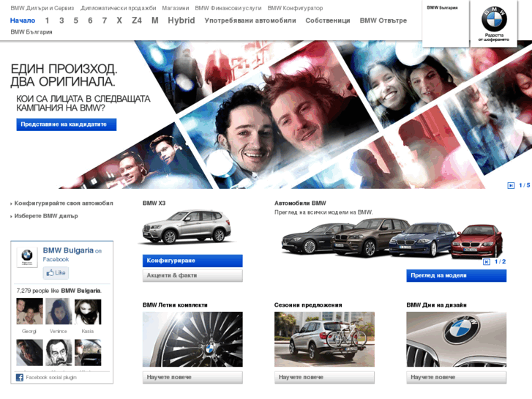The height and width of the screenshot is (399, 532).
Task: Select the 5 series menu item
Action: click(x=75, y=20)
